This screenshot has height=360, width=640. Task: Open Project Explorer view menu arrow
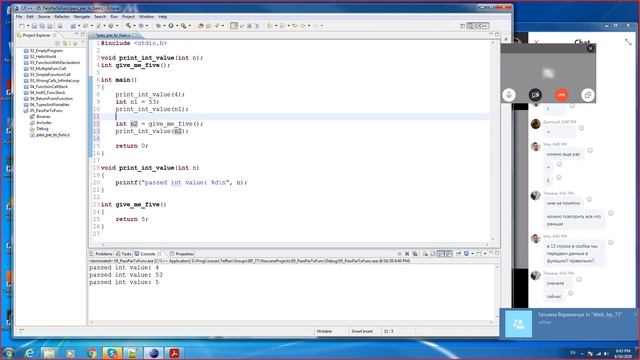76,43
